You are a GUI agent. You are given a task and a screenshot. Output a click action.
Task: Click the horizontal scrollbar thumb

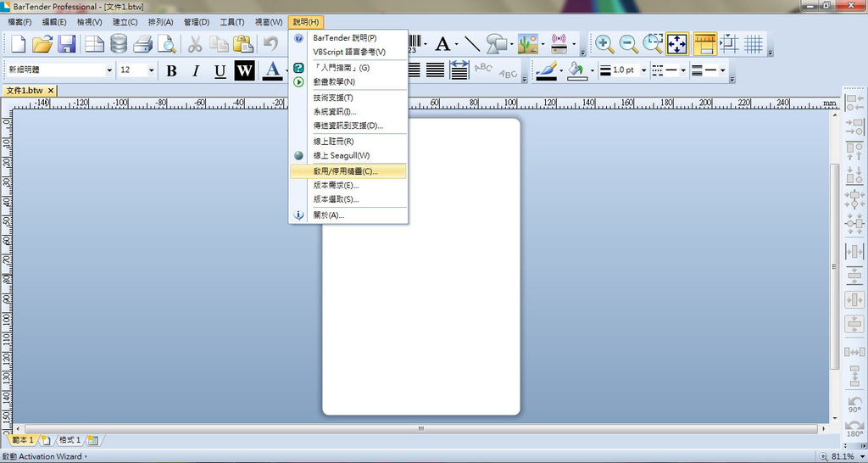(421, 429)
